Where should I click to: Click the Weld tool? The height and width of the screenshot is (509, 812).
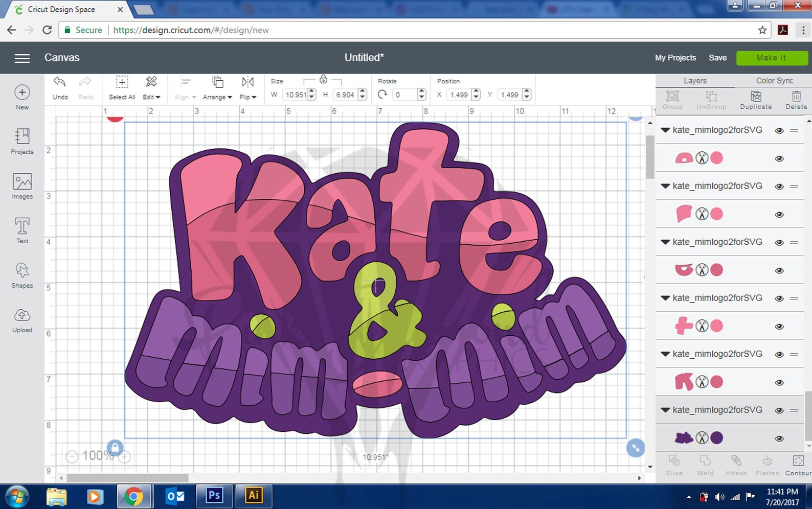click(x=705, y=466)
